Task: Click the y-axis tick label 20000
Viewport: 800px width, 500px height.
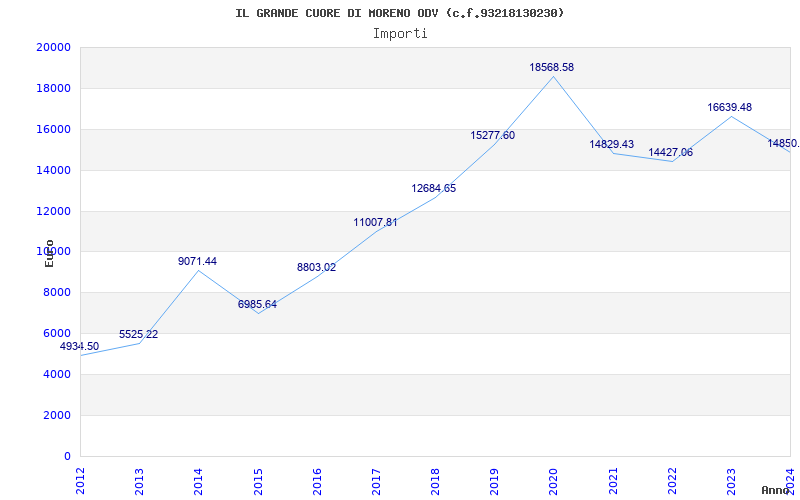Action: click(54, 47)
